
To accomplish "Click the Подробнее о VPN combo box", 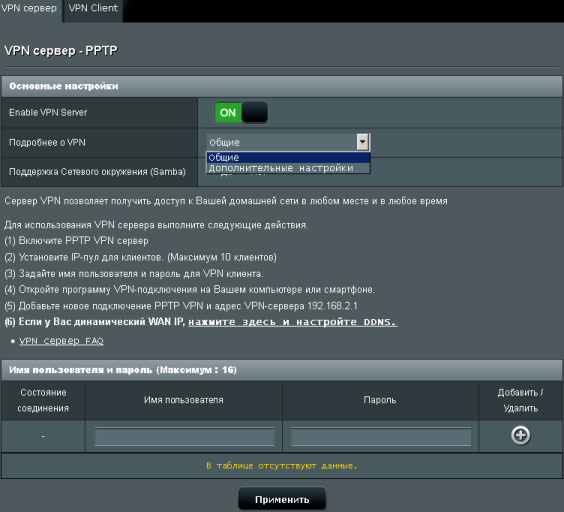I will [x=288, y=142].
